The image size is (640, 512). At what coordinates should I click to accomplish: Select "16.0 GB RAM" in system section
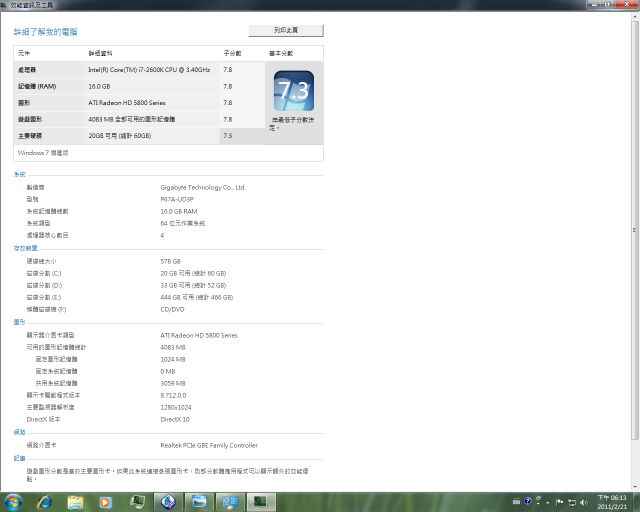pos(178,211)
